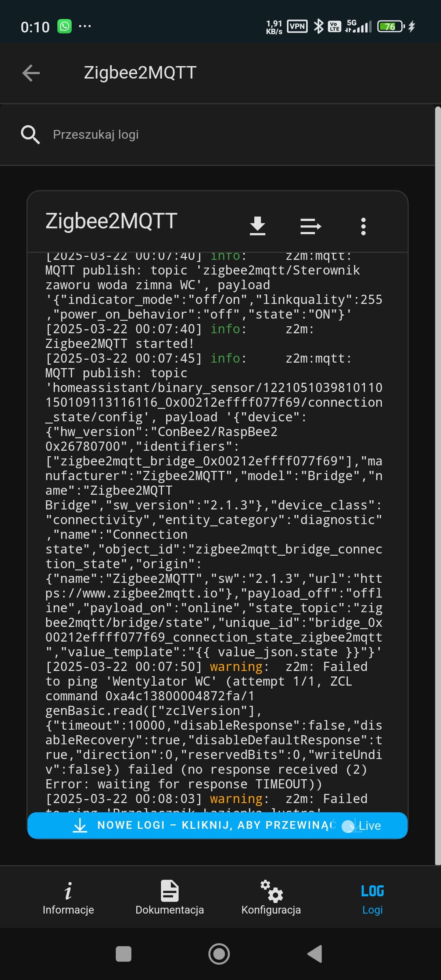The height and width of the screenshot is (980, 441).
Task: Click the page scrollbar on right edge
Action: [x=438, y=486]
